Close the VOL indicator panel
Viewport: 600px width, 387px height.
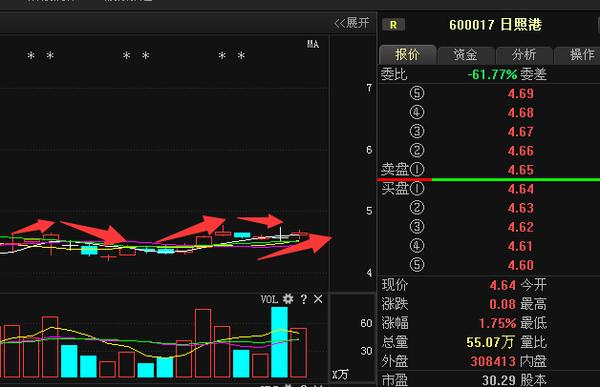(318, 299)
